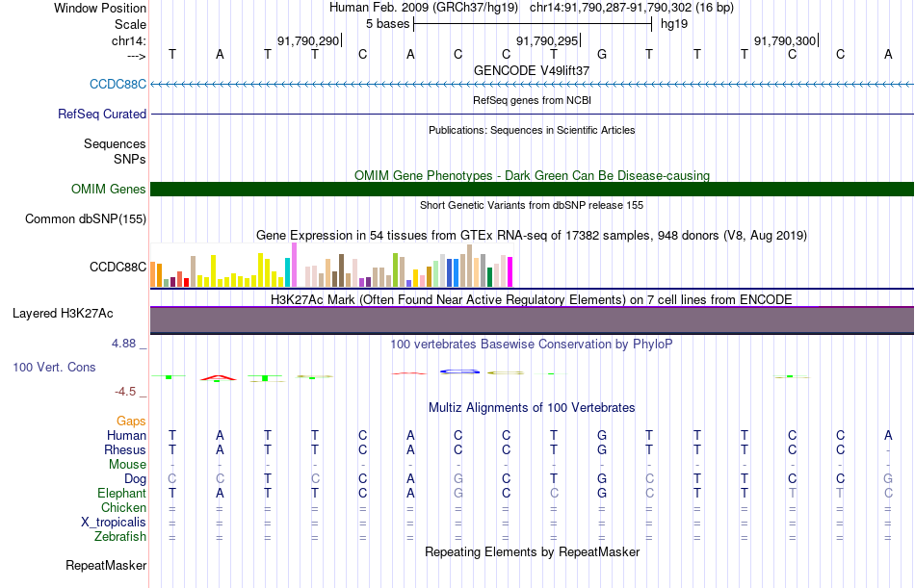This screenshot has height=588, width=915.
Task: Click the -4.5 PhyloP lower value
Action: [x=125, y=392]
